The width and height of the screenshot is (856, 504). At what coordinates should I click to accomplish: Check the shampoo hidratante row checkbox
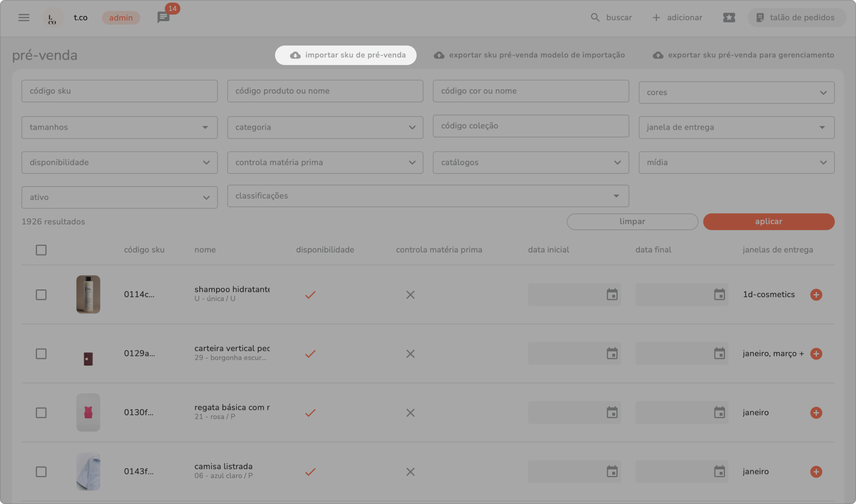(41, 295)
